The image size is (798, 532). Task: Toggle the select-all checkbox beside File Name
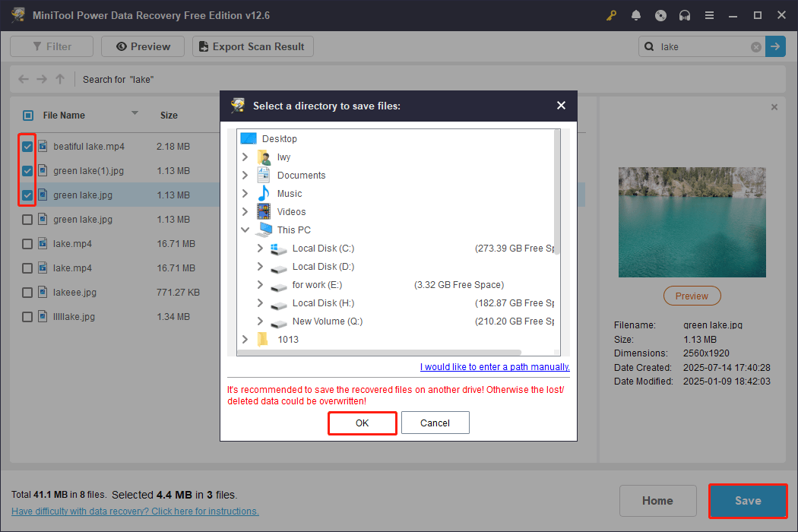tap(27, 115)
